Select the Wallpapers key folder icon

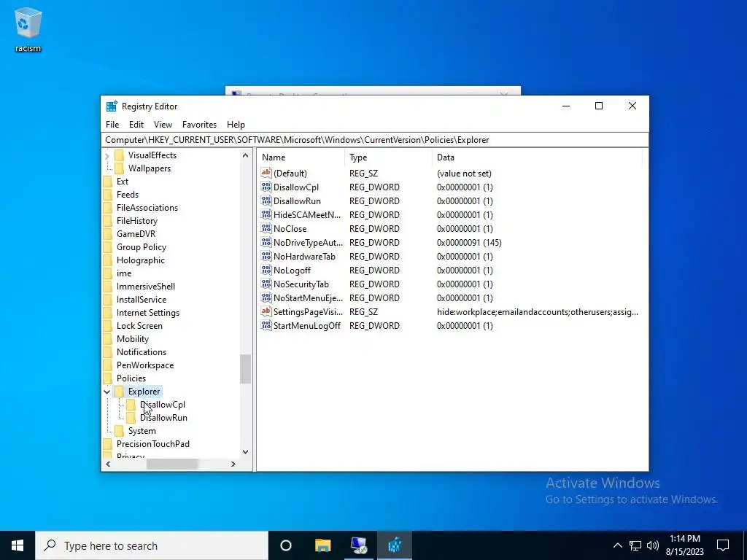pyautogui.click(x=119, y=168)
